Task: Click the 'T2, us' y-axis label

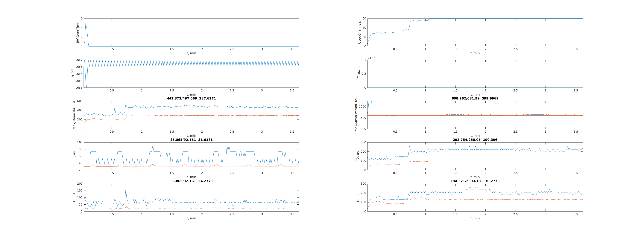Action: point(358,156)
